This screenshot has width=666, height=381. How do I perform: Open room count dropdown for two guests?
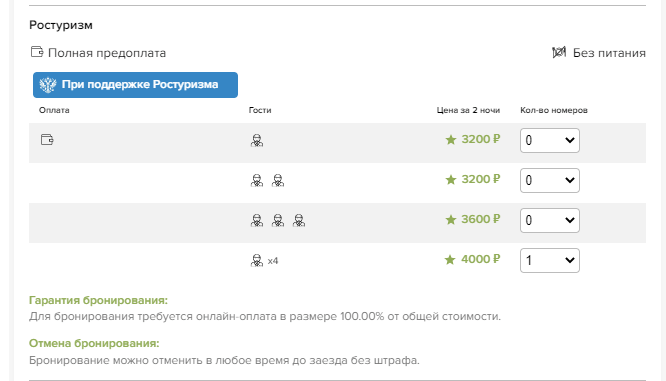coord(550,180)
